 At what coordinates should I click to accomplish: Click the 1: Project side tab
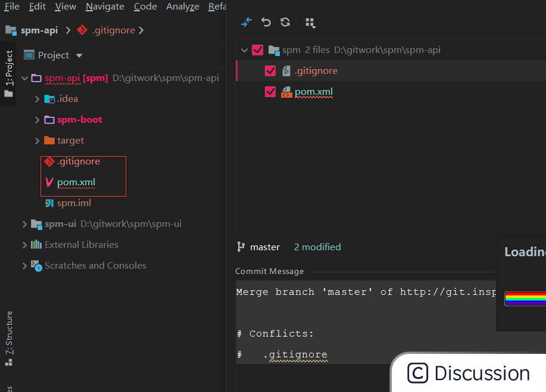(x=9, y=73)
